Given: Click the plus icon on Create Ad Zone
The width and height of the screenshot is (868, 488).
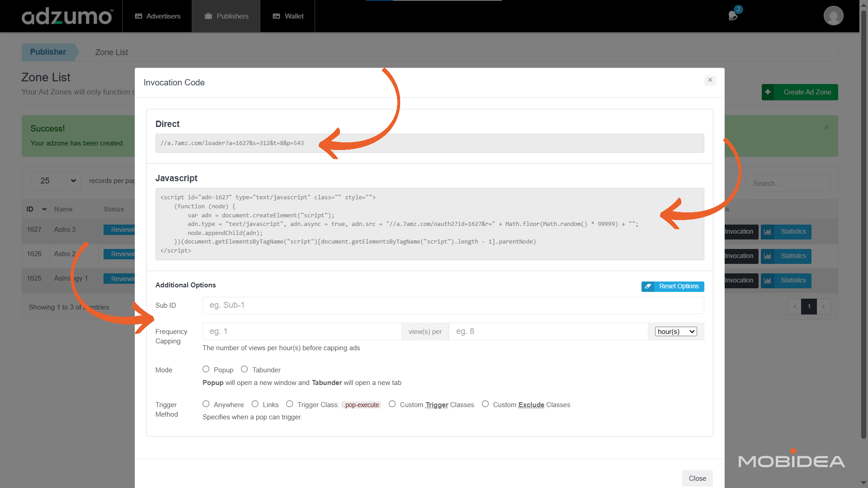Looking at the screenshot, I should coord(769,92).
